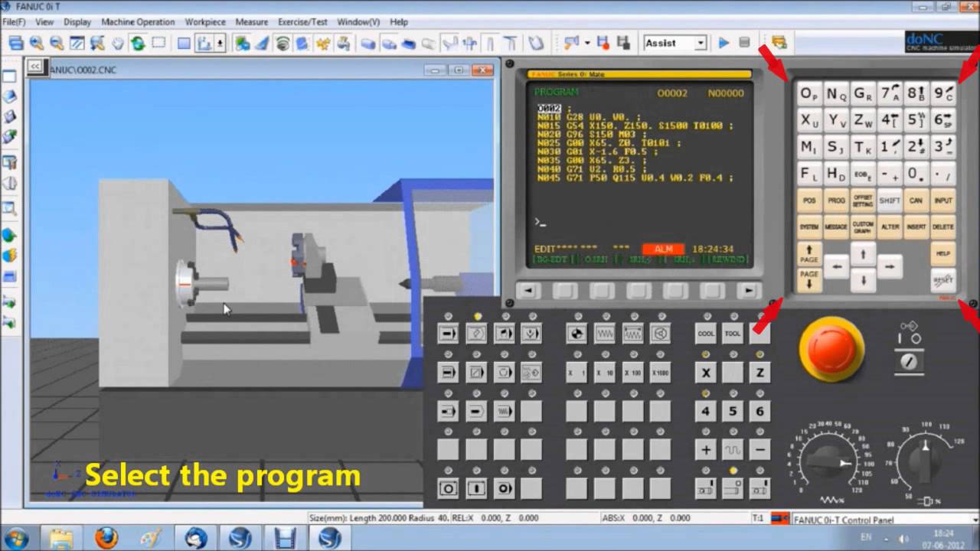Click the CUSTOM GRAPH key

(x=863, y=227)
